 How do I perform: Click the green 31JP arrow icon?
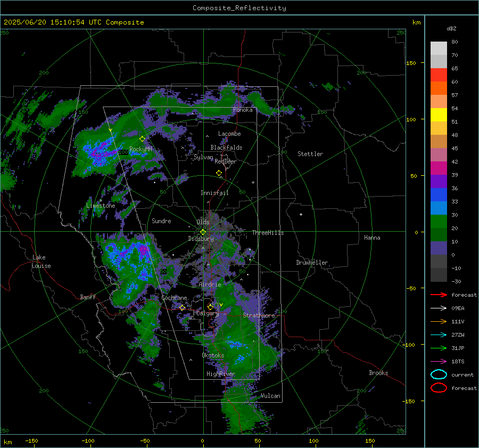point(439,348)
